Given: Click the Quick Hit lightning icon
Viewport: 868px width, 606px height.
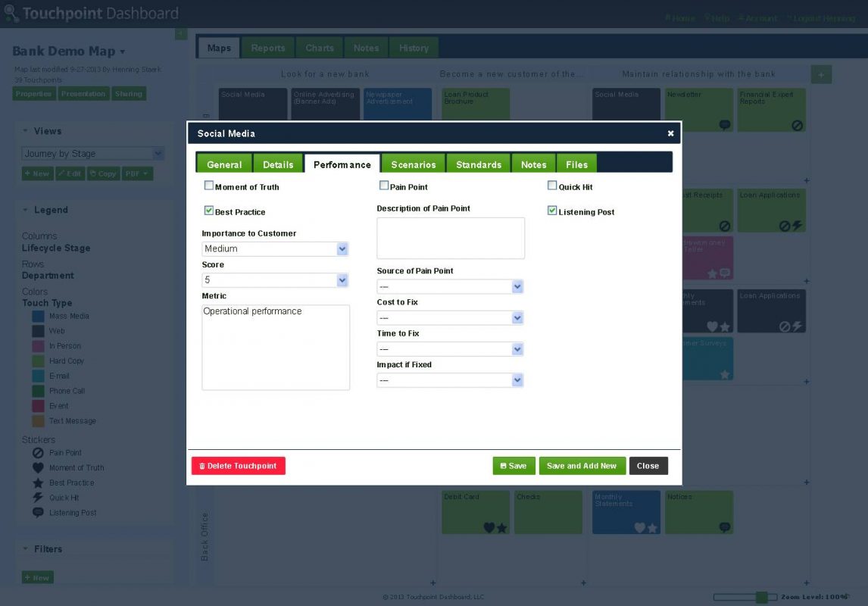Looking at the screenshot, I should click(37, 498).
